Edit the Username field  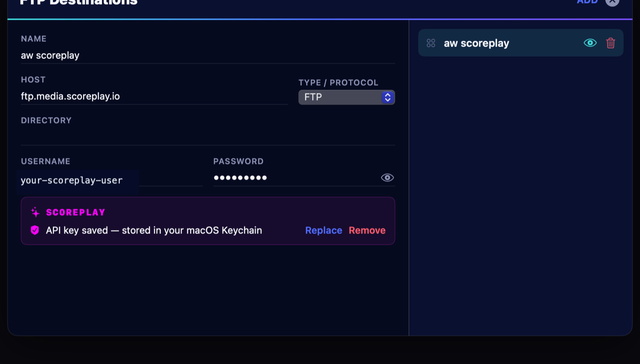[112, 180]
